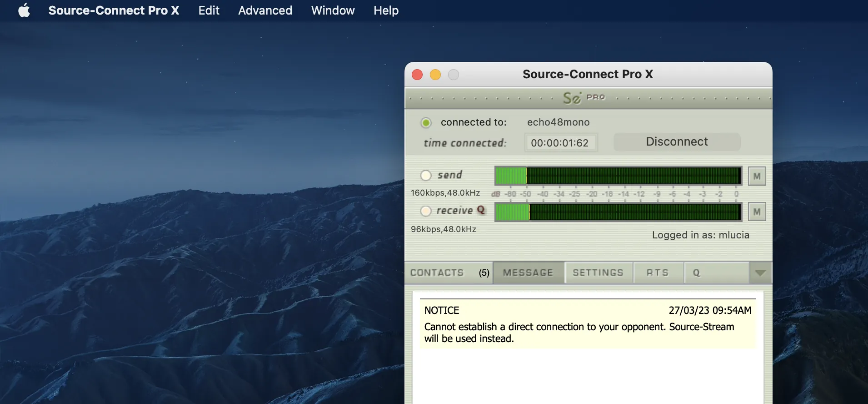
Task: Switch to the SETTINGS tab
Action: coord(598,273)
